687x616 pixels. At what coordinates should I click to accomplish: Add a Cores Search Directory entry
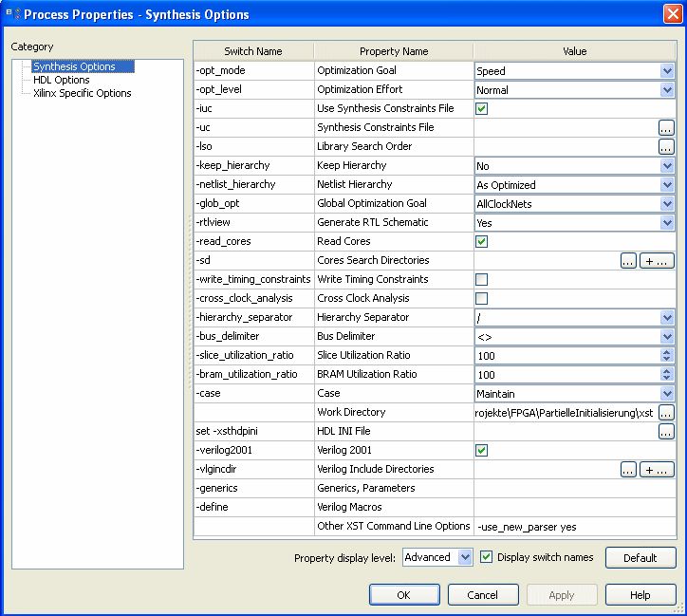tap(657, 260)
